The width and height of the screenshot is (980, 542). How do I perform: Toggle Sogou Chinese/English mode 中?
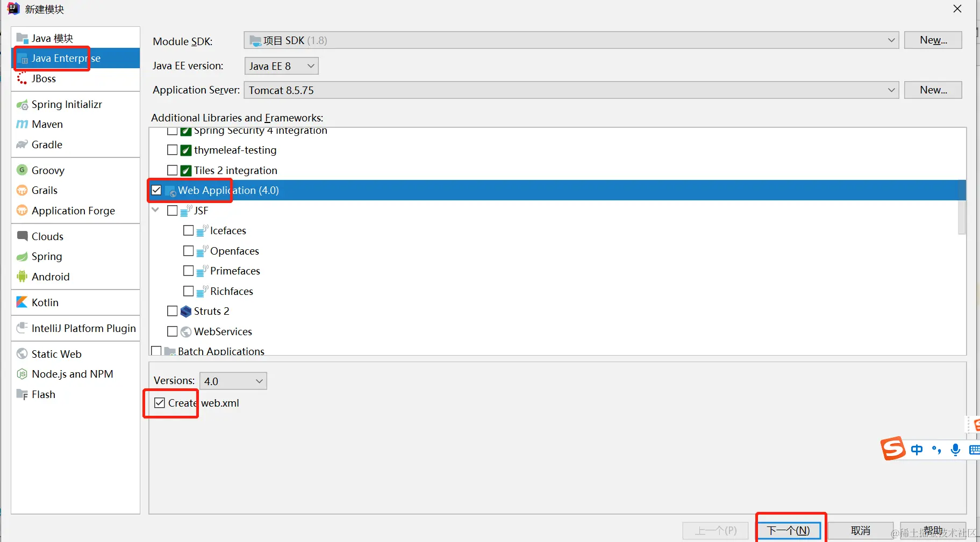[x=917, y=450]
